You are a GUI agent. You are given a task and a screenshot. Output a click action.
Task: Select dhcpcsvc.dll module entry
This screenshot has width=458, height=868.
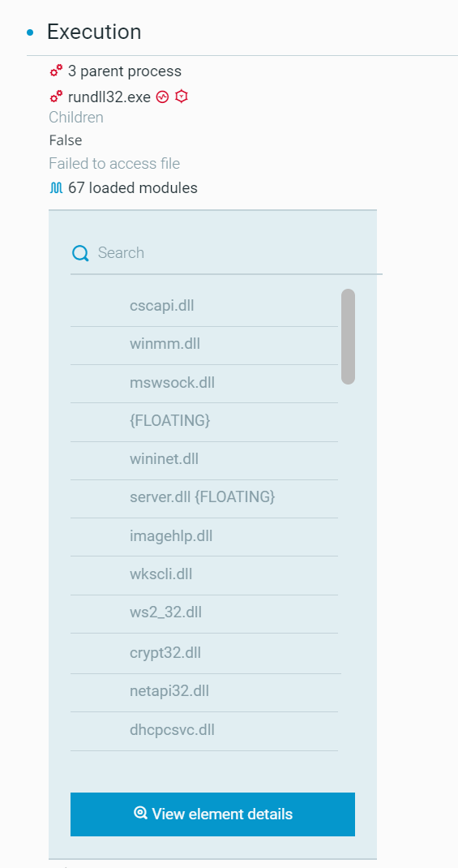tap(204, 731)
